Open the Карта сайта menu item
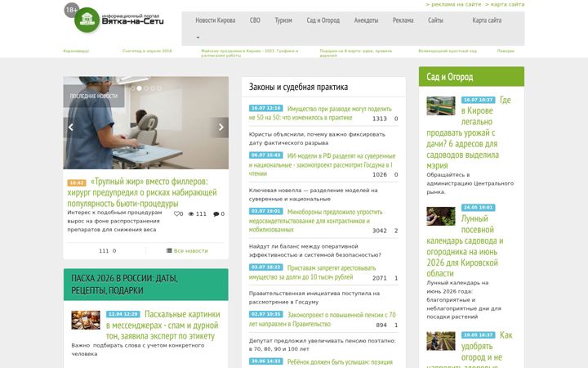The width and height of the screenshot is (588, 368). click(487, 20)
